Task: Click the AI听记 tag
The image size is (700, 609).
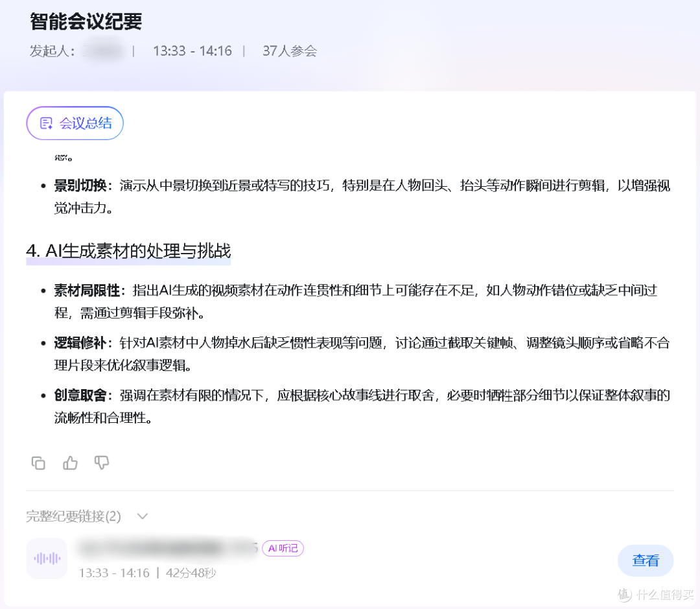Action: tap(283, 548)
